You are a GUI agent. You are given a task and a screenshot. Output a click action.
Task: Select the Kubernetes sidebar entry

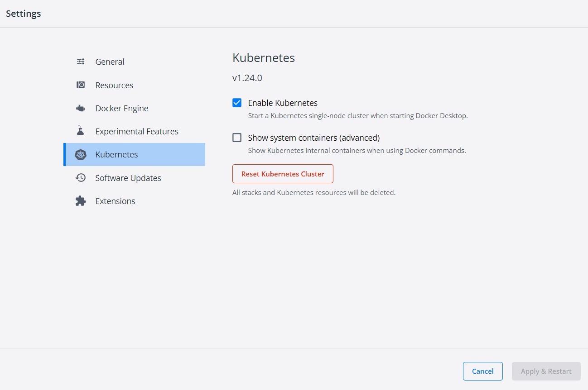(x=116, y=154)
